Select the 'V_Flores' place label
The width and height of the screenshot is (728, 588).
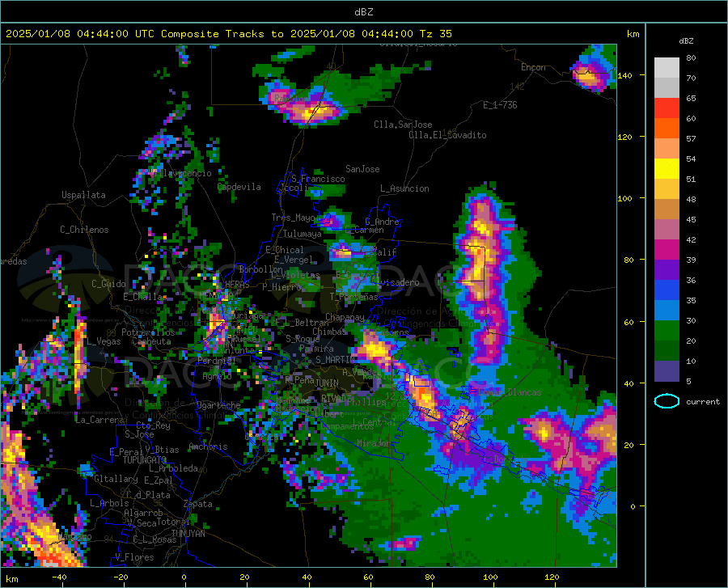134,557
